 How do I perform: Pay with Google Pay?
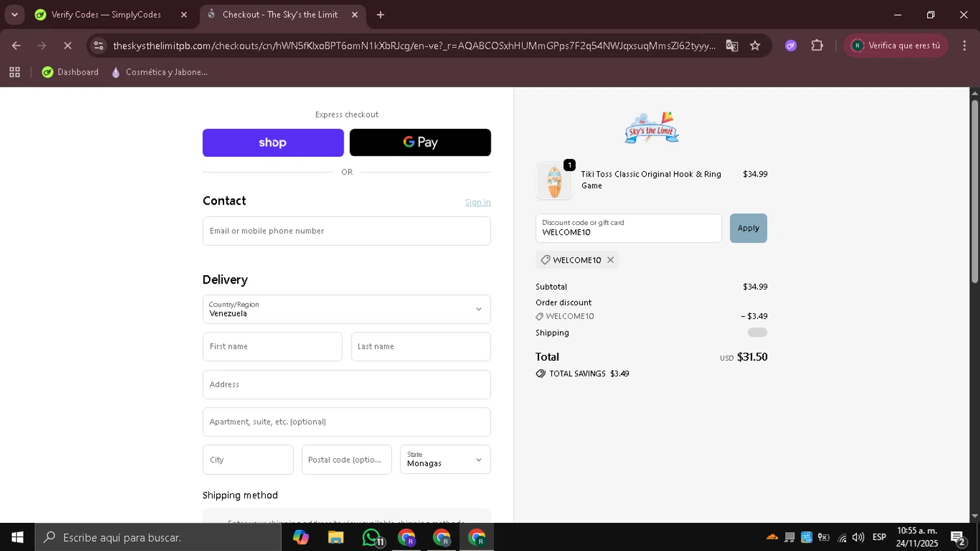[420, 142]
